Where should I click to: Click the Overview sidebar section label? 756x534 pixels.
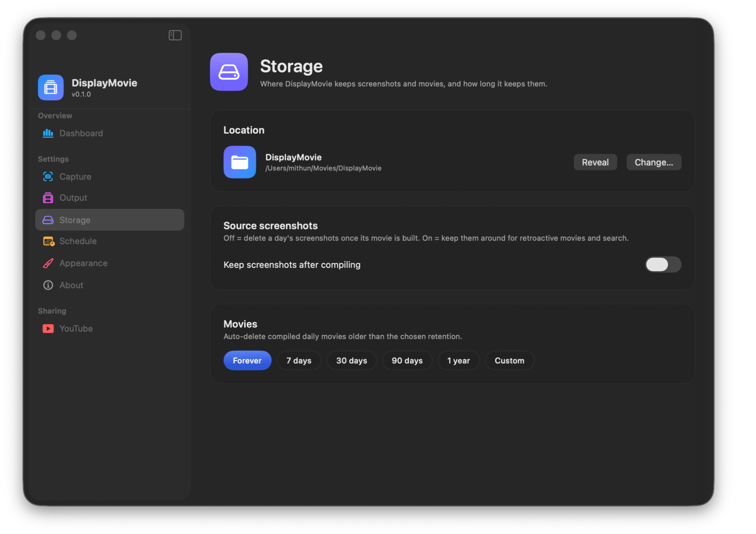pyautogui.click(x=55, y=116)
